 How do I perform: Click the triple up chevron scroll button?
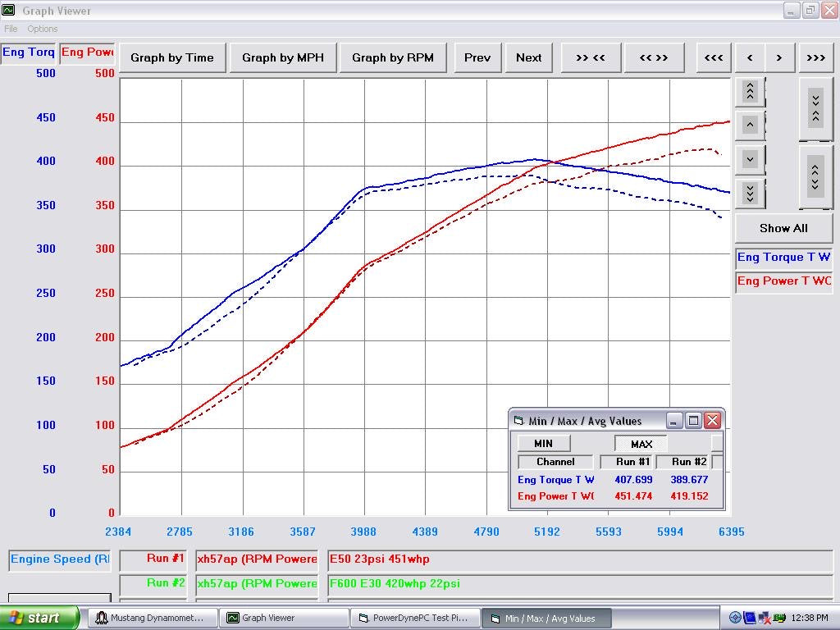pyautogui.click(x=750, y=92)
